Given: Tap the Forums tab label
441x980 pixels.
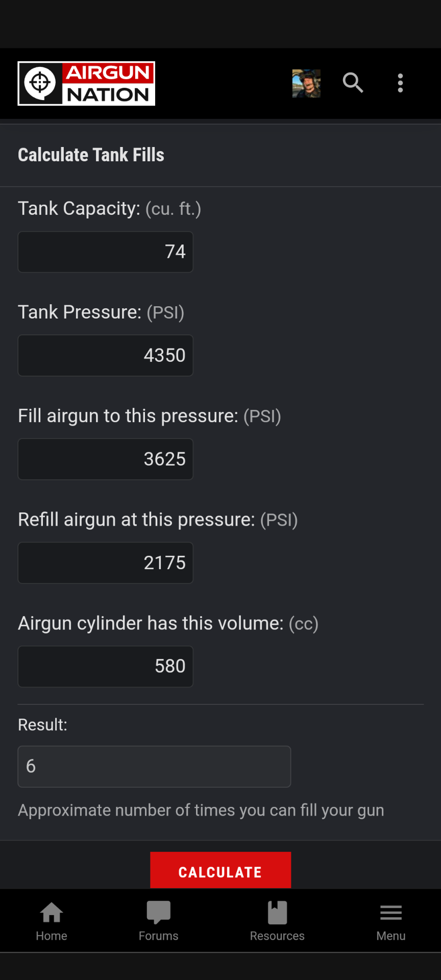Looking at the screenshot, I should [x=159, y=936].
